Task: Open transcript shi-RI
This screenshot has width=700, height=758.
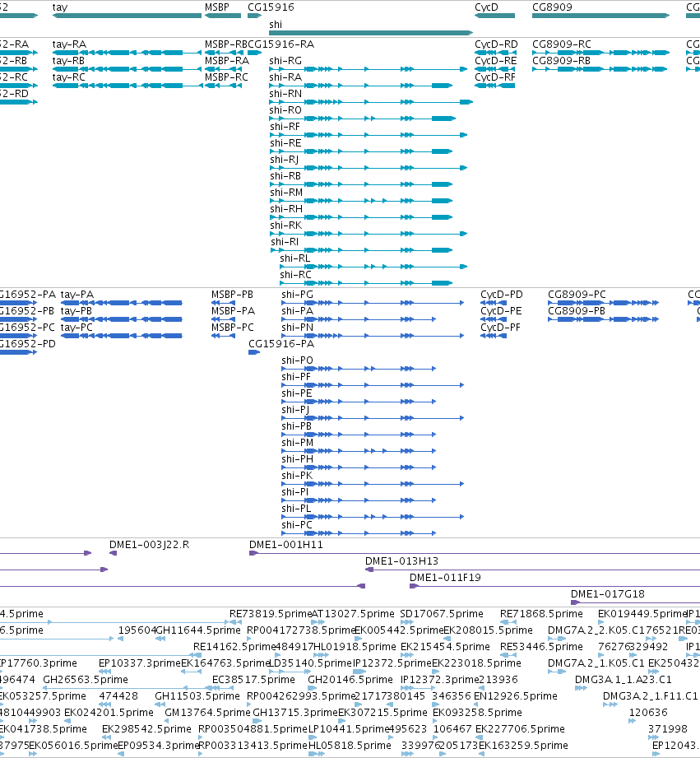Action: click(x=285, y=242)
